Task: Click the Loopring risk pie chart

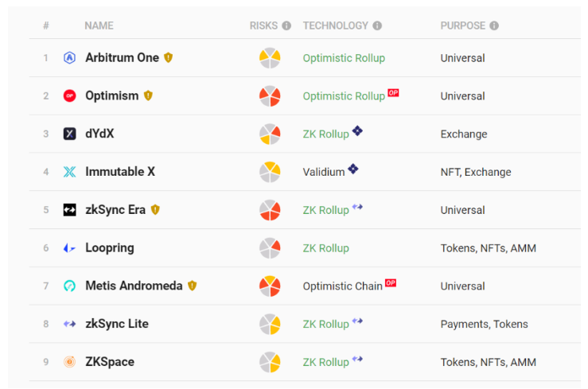Action: (270, 247)
